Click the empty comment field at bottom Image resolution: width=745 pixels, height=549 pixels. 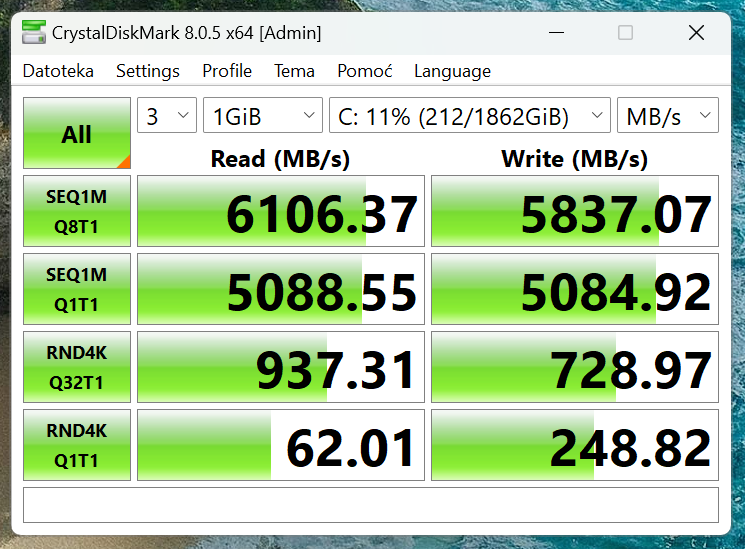(371, 505)
